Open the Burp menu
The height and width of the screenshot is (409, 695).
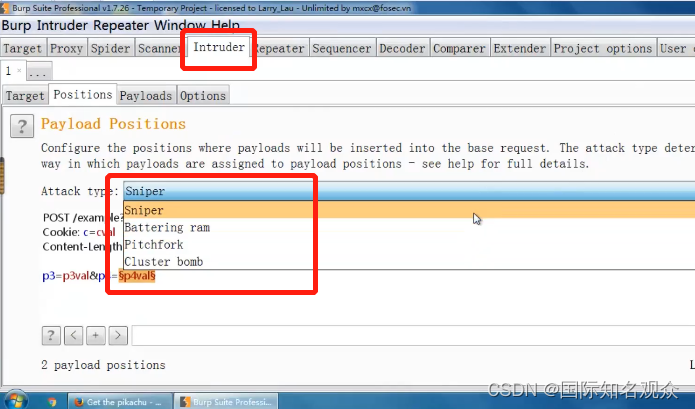tap(17, 25)
